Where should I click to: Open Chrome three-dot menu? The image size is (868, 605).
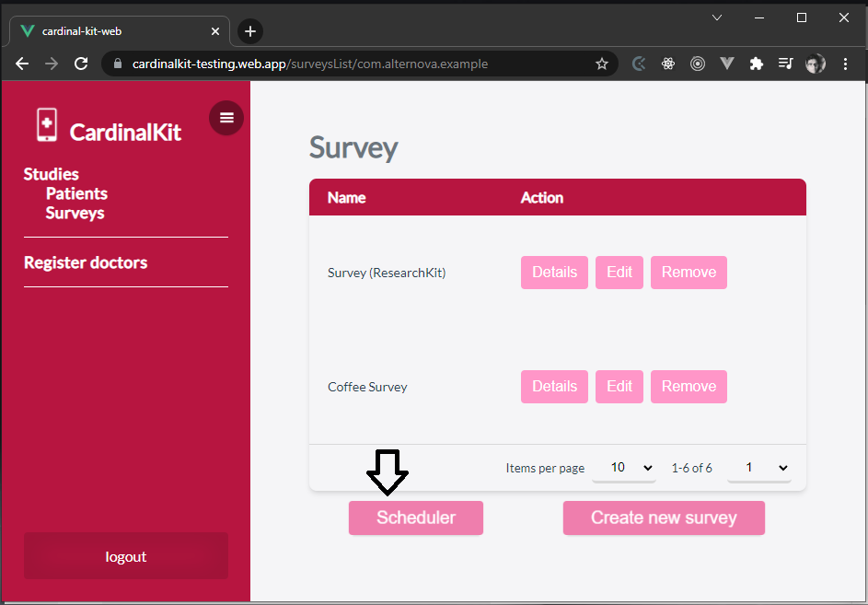[845, 64]
